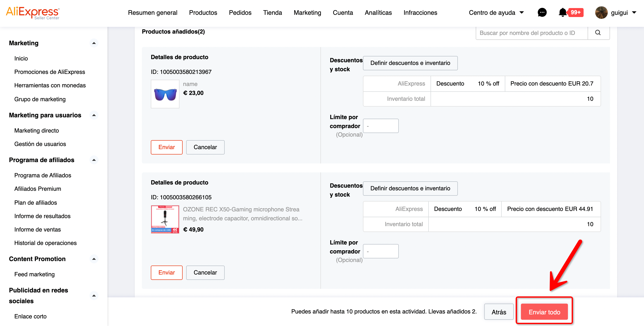The width and height of the screenshot is (644, 326).
Task: Collapse the Content Promotion section
Action: pyautogui.click(x=94, y=259)
